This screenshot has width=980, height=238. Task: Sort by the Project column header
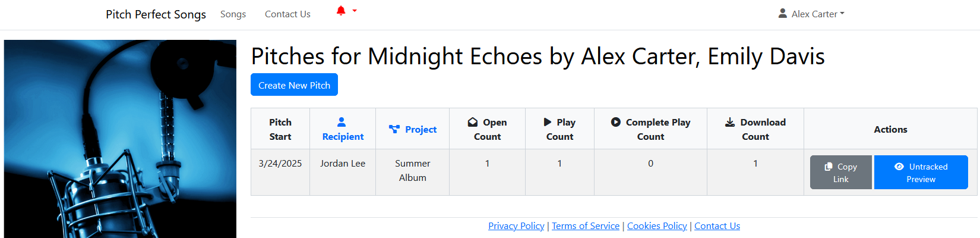coord(421,129)
